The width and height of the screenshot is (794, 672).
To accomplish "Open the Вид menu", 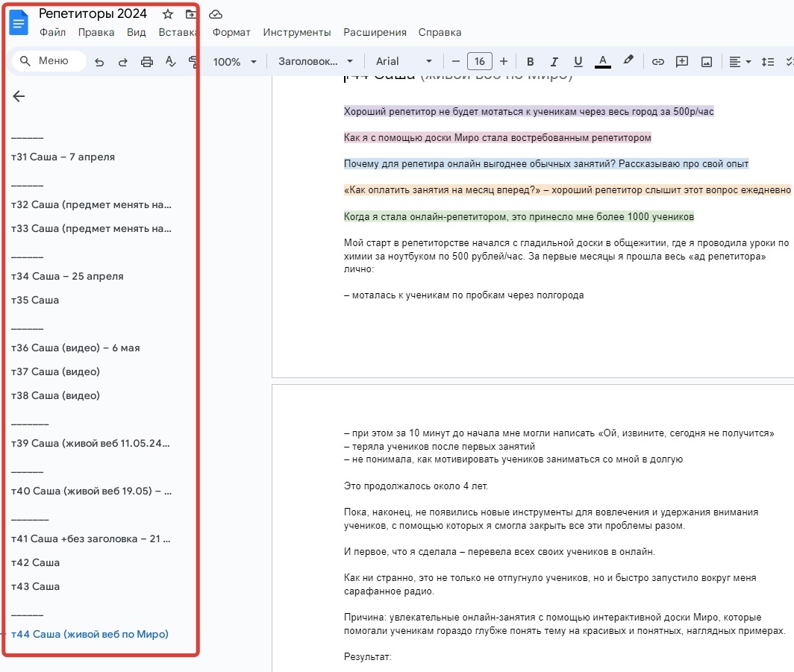I will 137,32.
